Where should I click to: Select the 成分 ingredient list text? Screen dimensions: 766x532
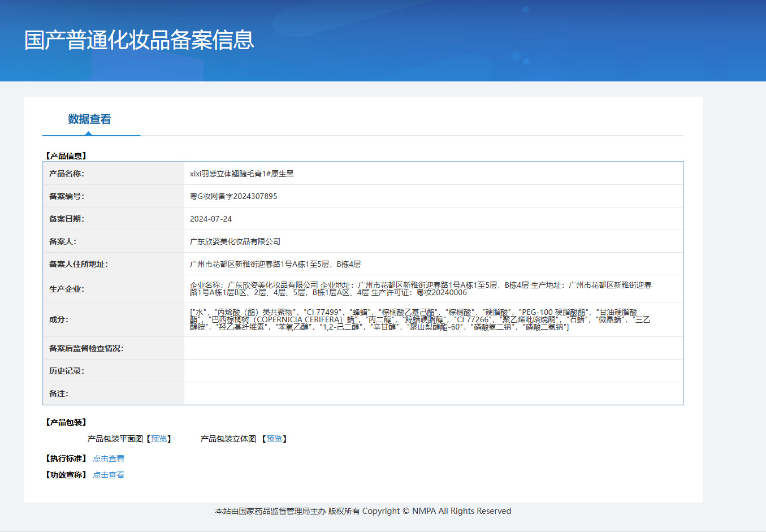[x=420, y=319]
